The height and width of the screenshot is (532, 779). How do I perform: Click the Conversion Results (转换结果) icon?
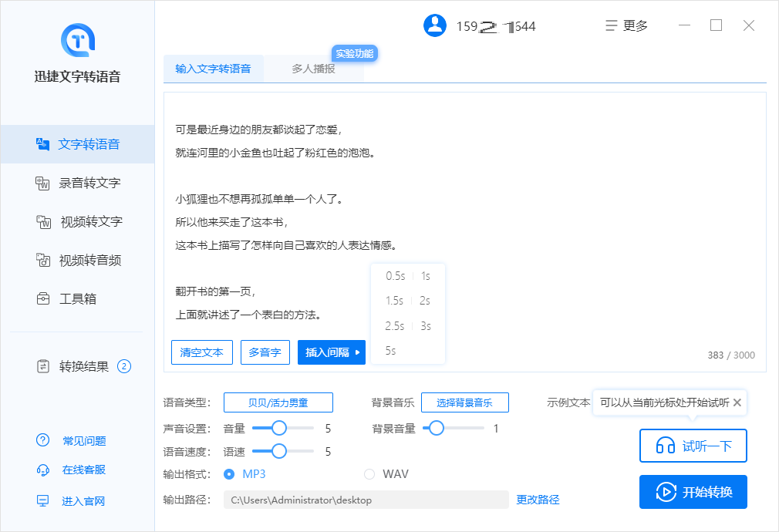click(x=43, y=366)
